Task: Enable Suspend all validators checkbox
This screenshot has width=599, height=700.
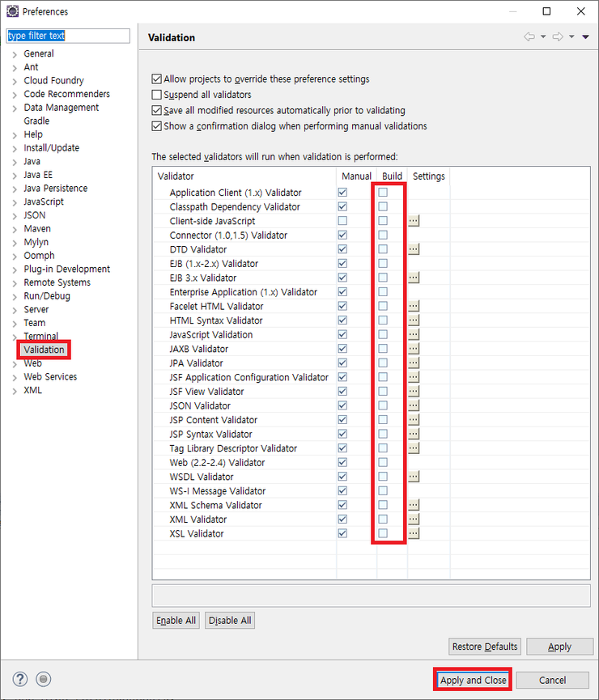Action: (157, 95)
